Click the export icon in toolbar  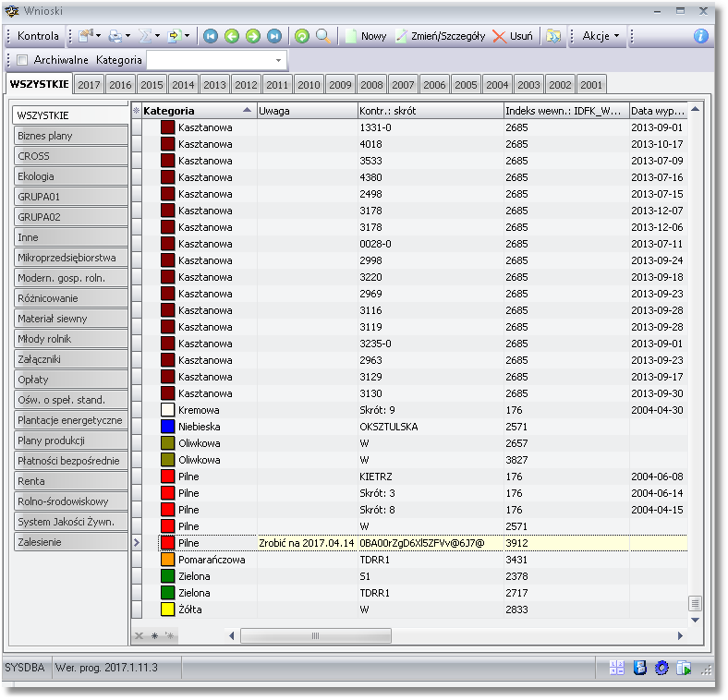(x=174, y=36)
